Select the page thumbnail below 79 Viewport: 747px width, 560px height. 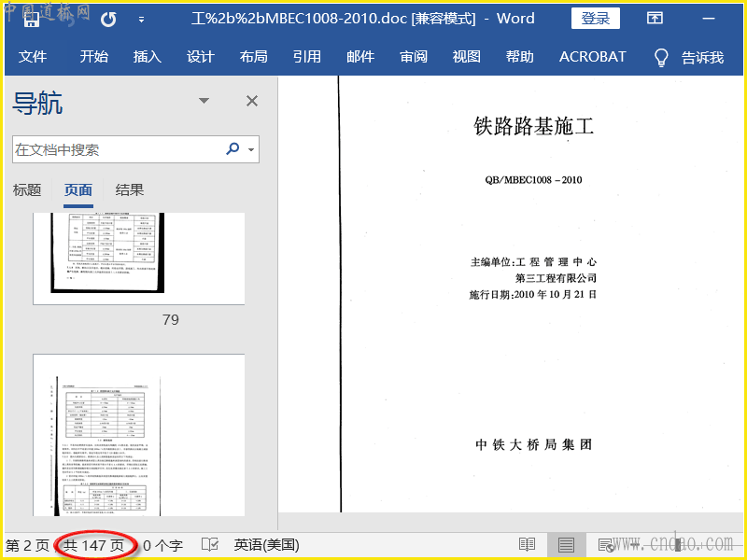click(x=138, y=435)
